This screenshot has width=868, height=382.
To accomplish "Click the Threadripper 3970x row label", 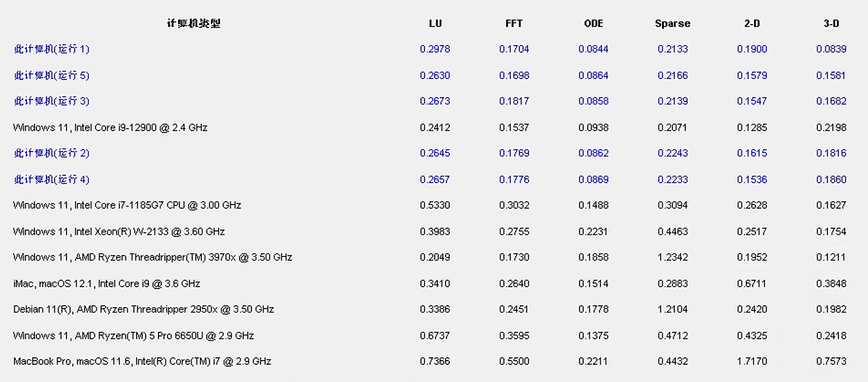I will [152, 258].
